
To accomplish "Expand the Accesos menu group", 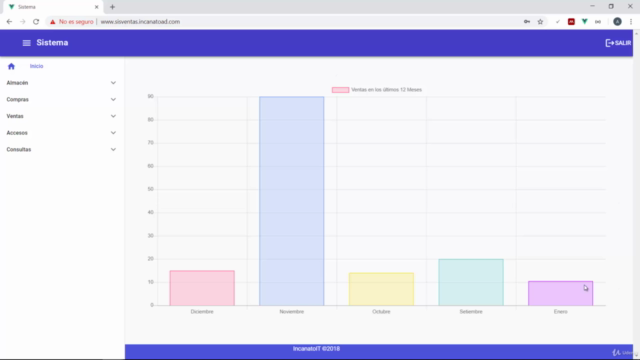I will point(62,133).
